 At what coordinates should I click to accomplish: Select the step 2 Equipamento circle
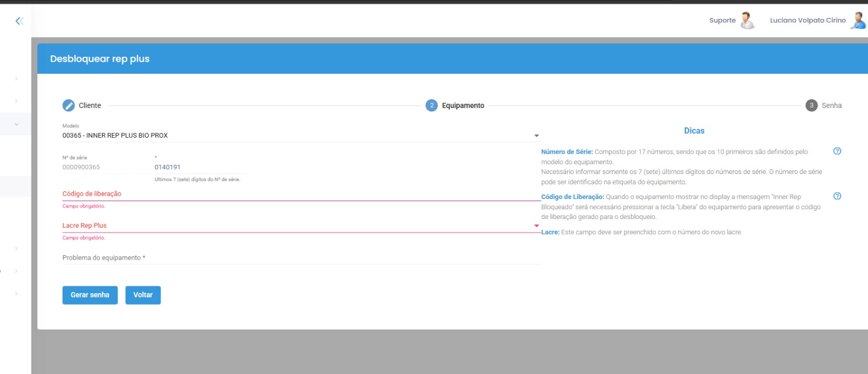click(431, 106)
